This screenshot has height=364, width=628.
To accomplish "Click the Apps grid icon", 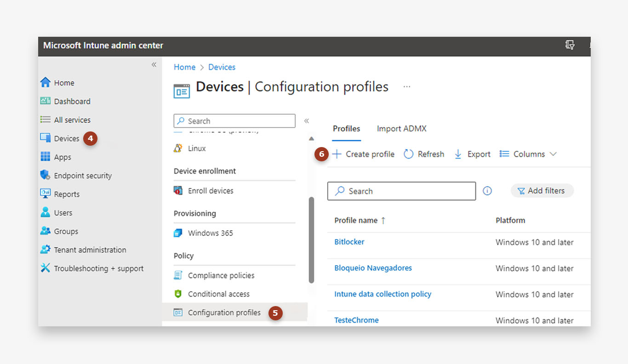I will 45,157.
